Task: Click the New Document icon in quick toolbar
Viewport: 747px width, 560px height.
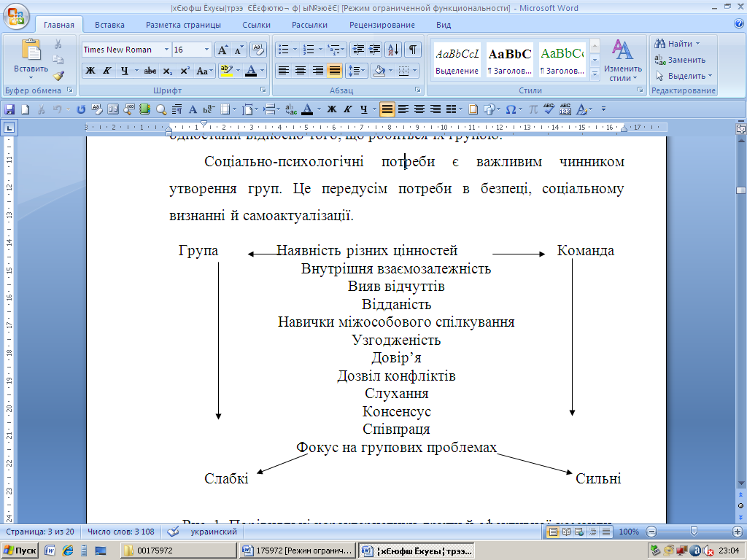Action: 26,109
